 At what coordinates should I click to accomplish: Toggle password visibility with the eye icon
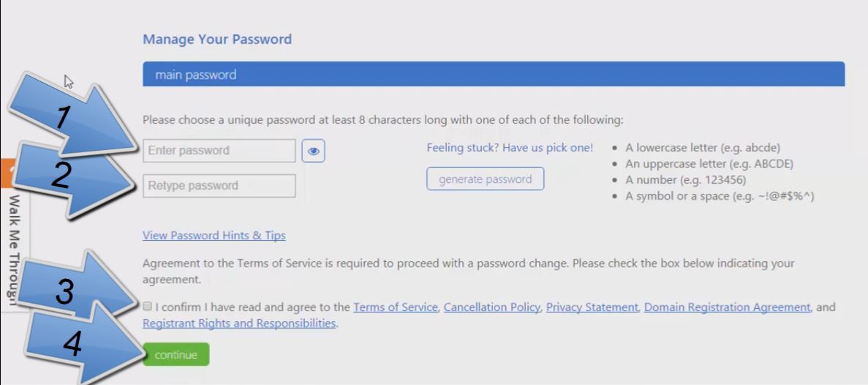pyautogui.click(x=313, y=152)
